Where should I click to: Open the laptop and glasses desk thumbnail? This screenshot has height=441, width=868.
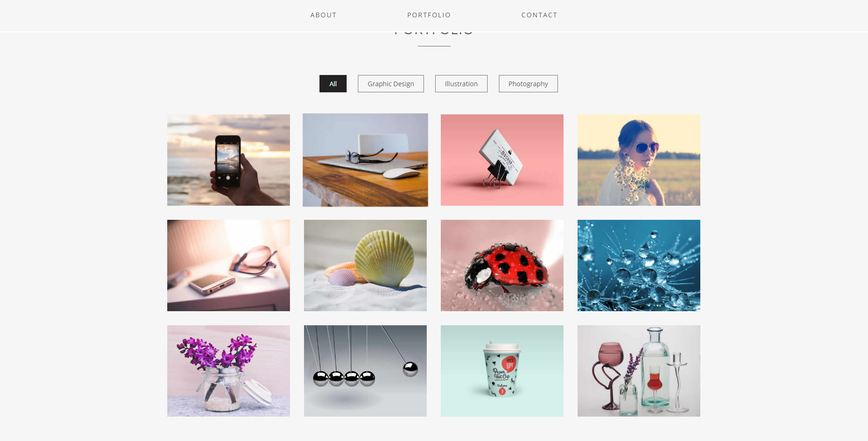[x=365, y=160]
